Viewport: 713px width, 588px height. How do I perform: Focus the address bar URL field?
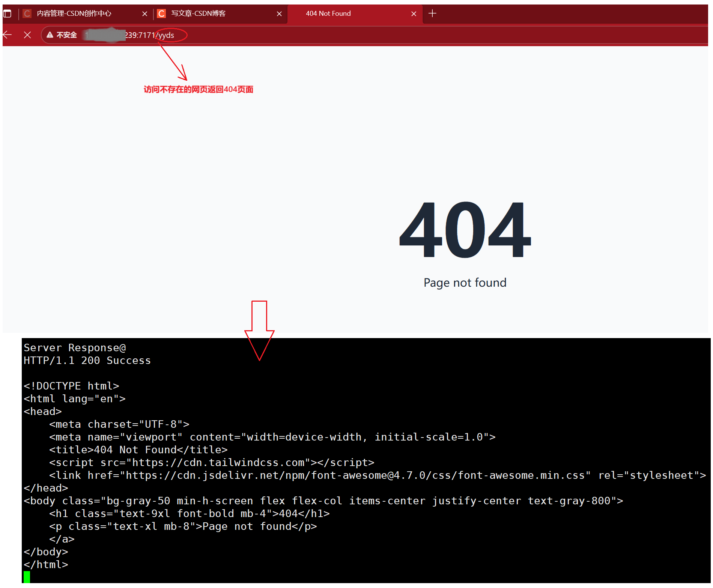pos(375,35)
